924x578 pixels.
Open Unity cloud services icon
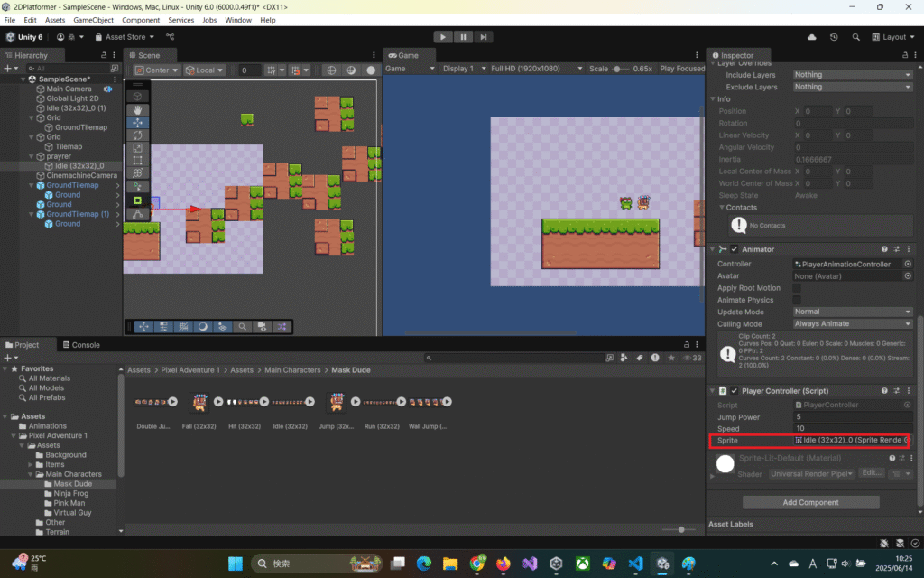pos(811,36)
